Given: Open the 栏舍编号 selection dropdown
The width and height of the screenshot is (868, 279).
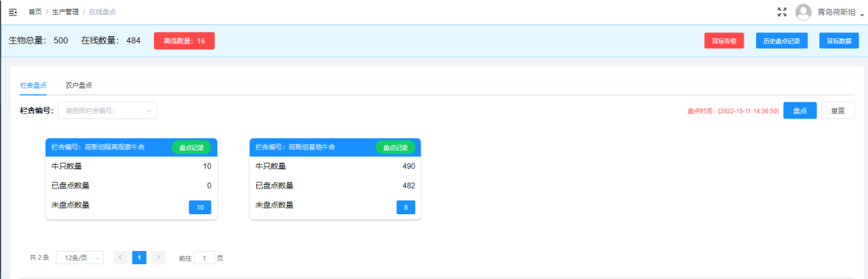Looking at the screenshot, I should 107,110.
